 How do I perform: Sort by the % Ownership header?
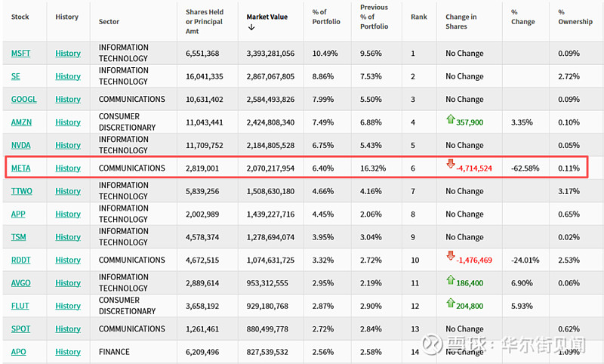pos(575,17)
